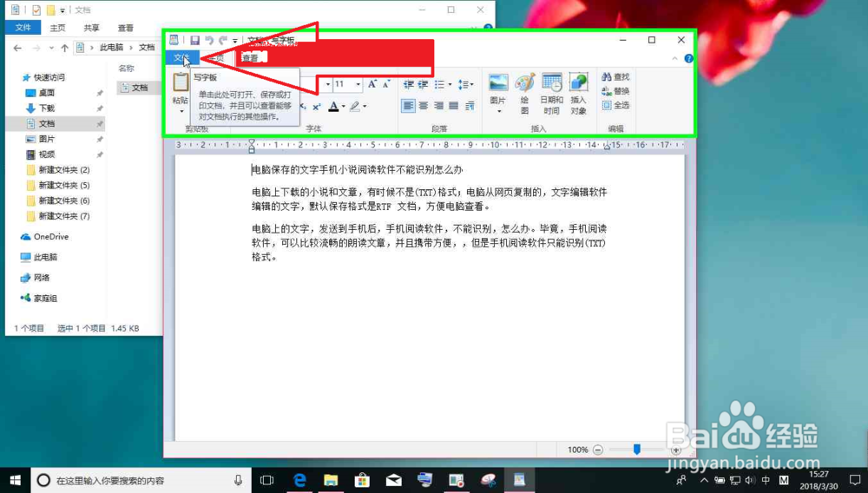Screen dimensions: 868x493
Task: Open the Store icon on the taskbar
Action: [363, 480]
